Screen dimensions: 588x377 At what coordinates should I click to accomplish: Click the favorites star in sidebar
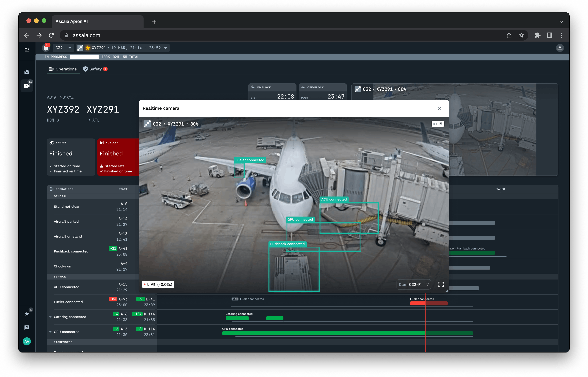pos(27,314)
